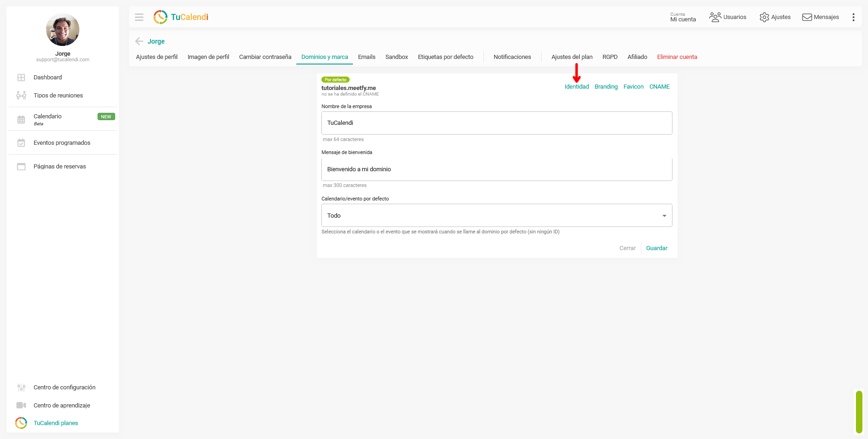Go back using the arrow beside Jorge

[139, 41]
